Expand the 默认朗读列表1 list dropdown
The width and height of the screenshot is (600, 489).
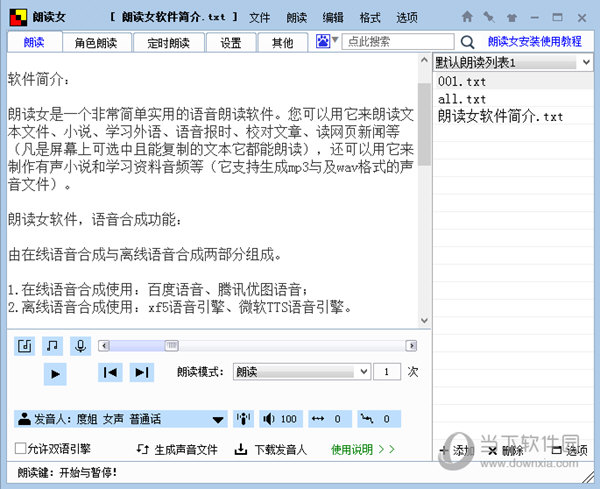pos(585,63)
